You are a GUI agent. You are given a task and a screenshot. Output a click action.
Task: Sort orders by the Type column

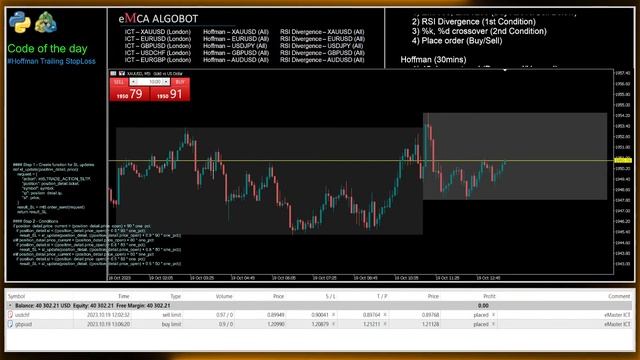(176, 296)
